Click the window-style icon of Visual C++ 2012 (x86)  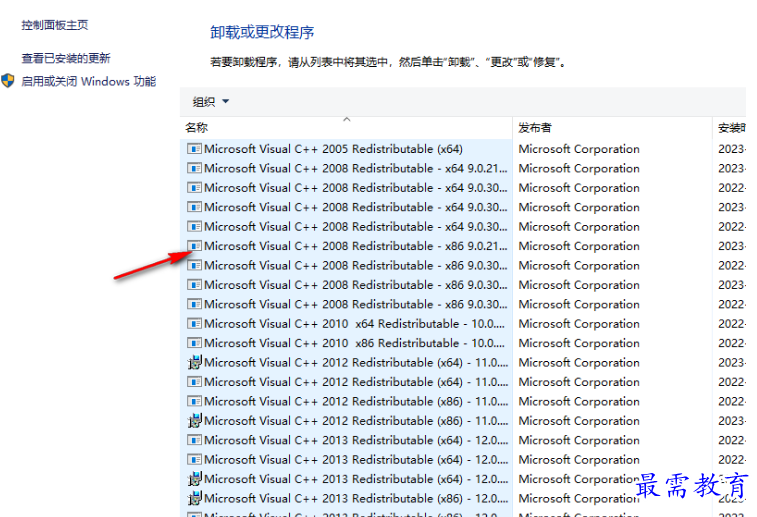[194, 401]
